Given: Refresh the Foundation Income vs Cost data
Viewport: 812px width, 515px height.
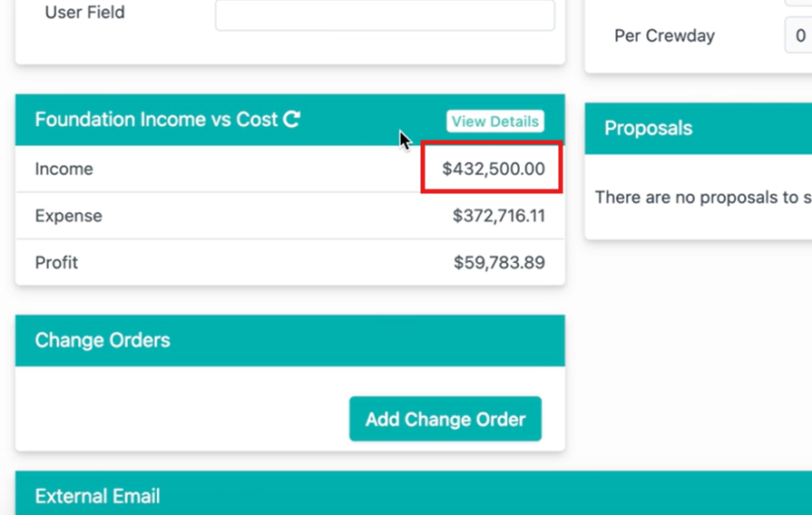Looking at the screenshot, I should click(x=291, y=119).
